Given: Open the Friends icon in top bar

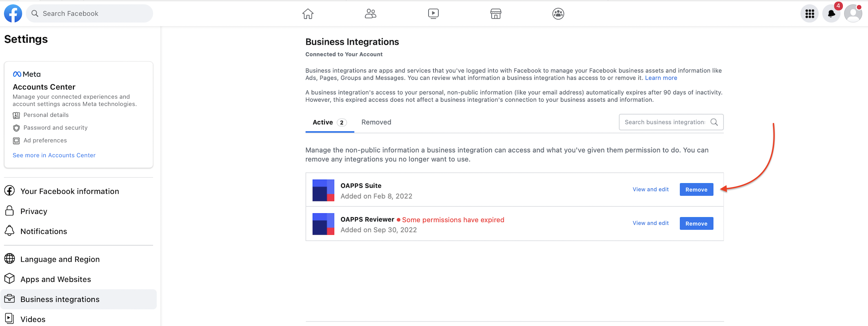Looking at the screenshot, I should tap(371, 14).
